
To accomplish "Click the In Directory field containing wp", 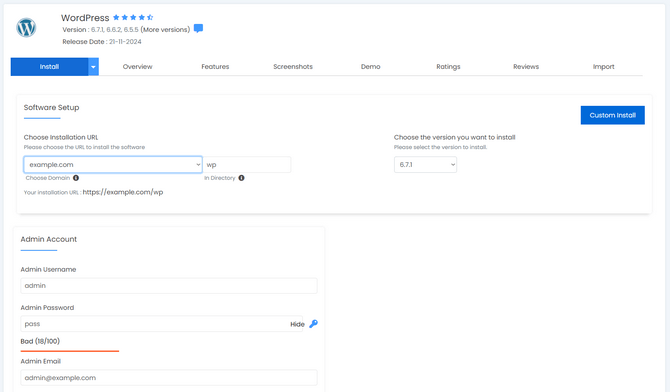I will tap(247, 165).
